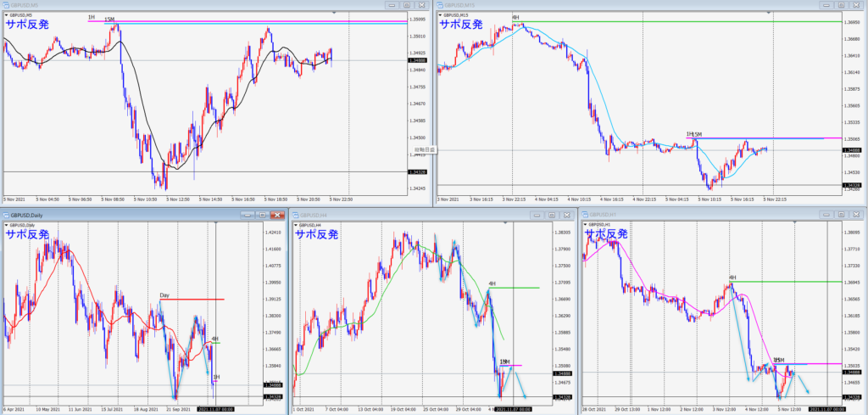Select the green 4H horizontal line on M15 chart
This screenshot has height=415, width=868.
[x=678, y=21]
